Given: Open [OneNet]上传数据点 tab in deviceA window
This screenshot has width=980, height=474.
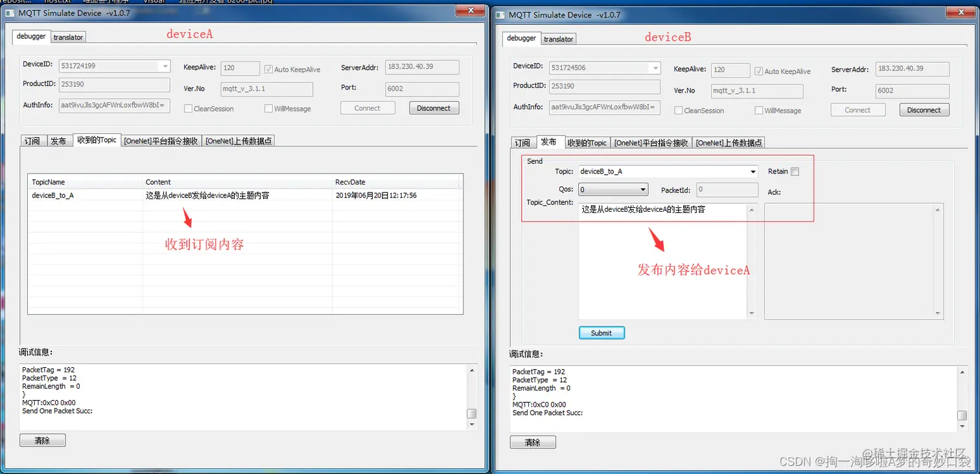Looking at the screenshot, I should (239, 141).
